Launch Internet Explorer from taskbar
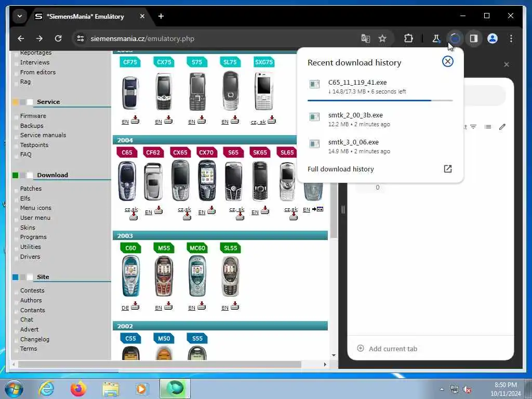Image resolution: width=532 pixels, height=399 pixels. pyautogui.click(x=46, y=389)
